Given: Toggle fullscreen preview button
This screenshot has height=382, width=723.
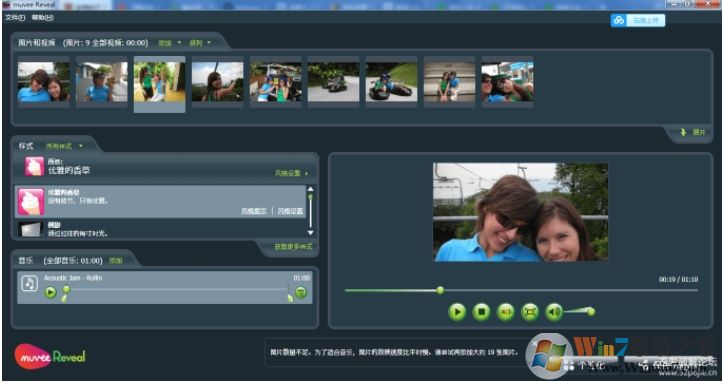Looking at the screenshot, I should click(530, 312).
